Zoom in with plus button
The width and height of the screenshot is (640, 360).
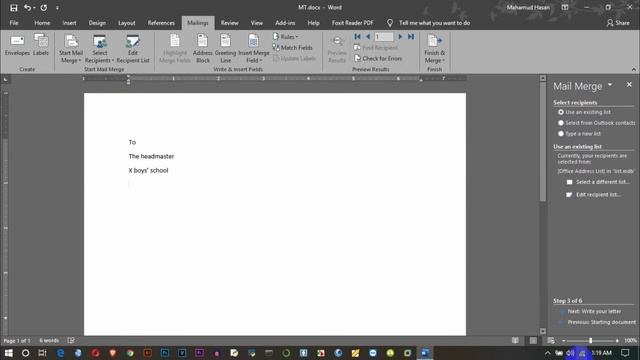(617, 340)
